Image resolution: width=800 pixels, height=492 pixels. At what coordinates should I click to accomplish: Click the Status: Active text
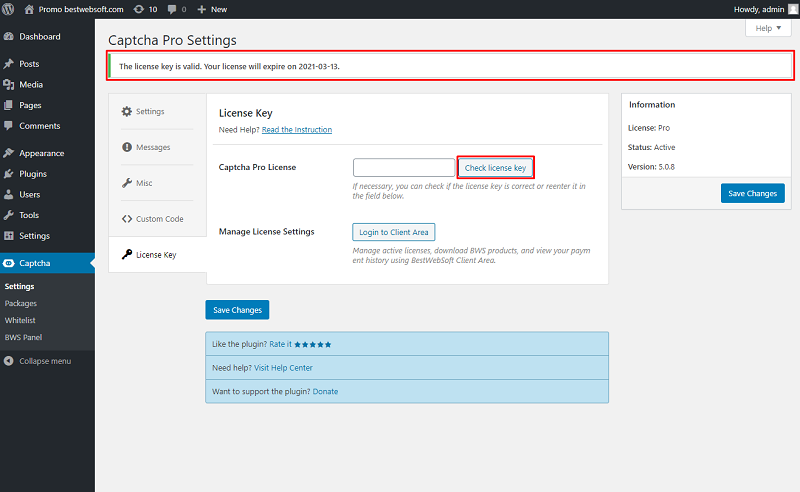(652, 147)
